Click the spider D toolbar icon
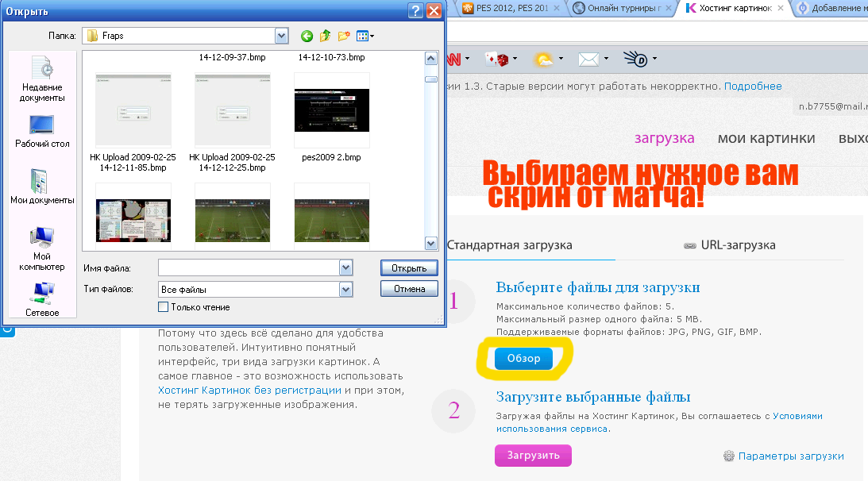Screen dimensions: 868x481 coord(635,59)
